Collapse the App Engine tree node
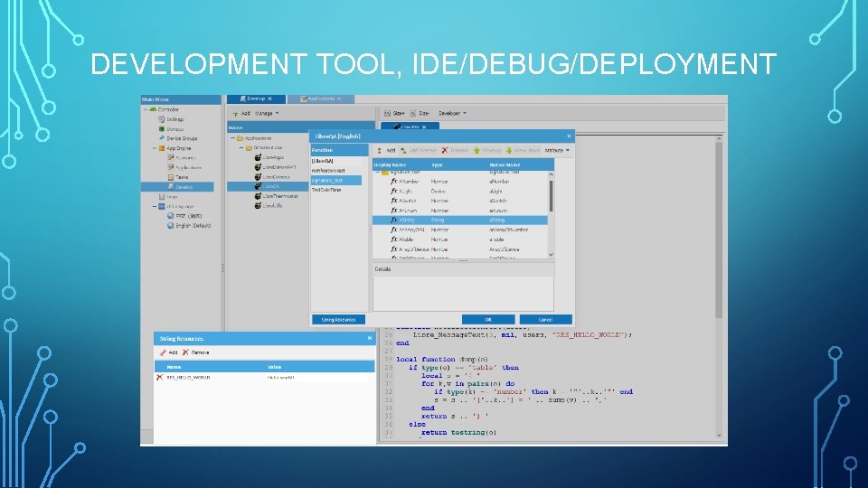 (154, 148)
